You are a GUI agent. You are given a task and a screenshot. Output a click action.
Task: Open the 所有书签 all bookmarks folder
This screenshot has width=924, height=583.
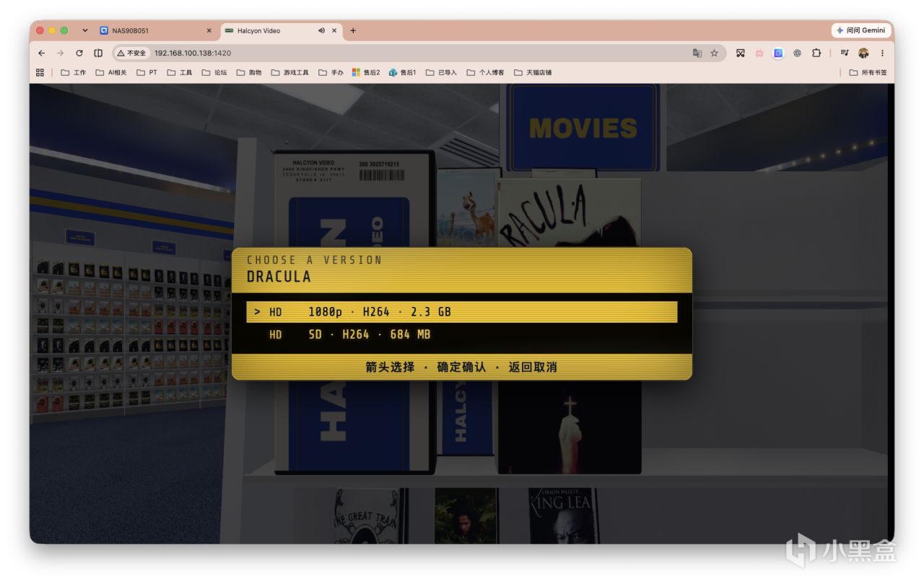click(x=868, y=72)
